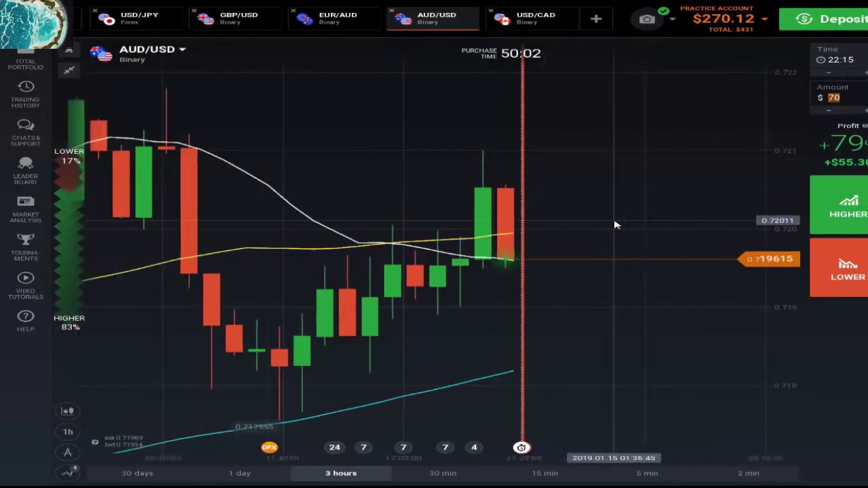This screenshot has height=488, width=868.
Task: Decrease trade amount with minus button
Action: (829, 110)
